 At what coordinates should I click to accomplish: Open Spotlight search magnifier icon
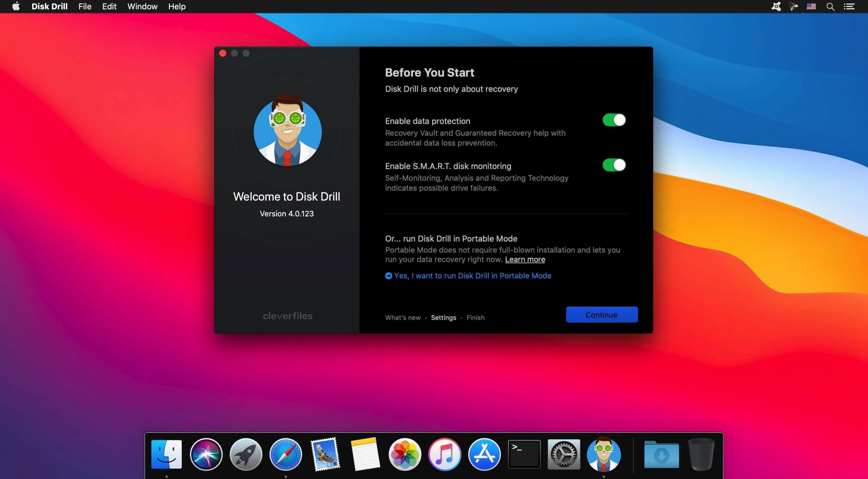[x=830, y=6]
